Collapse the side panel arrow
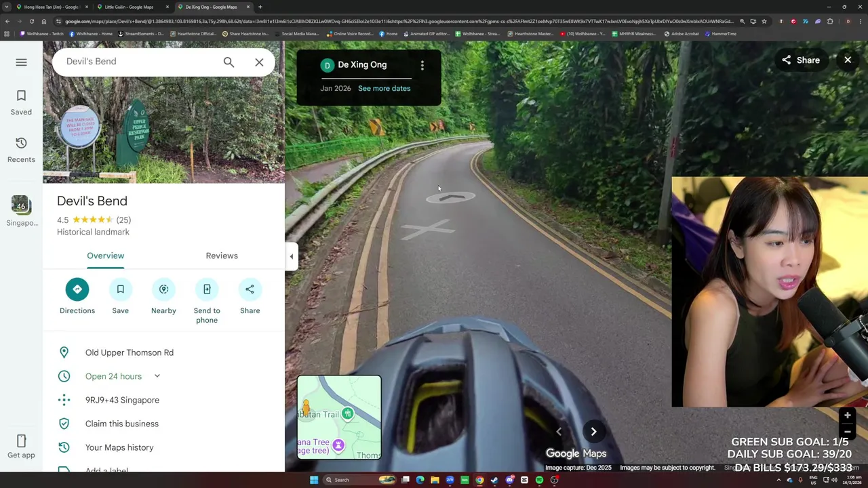Viewport: 868px width, 488px height. [291, 256]
